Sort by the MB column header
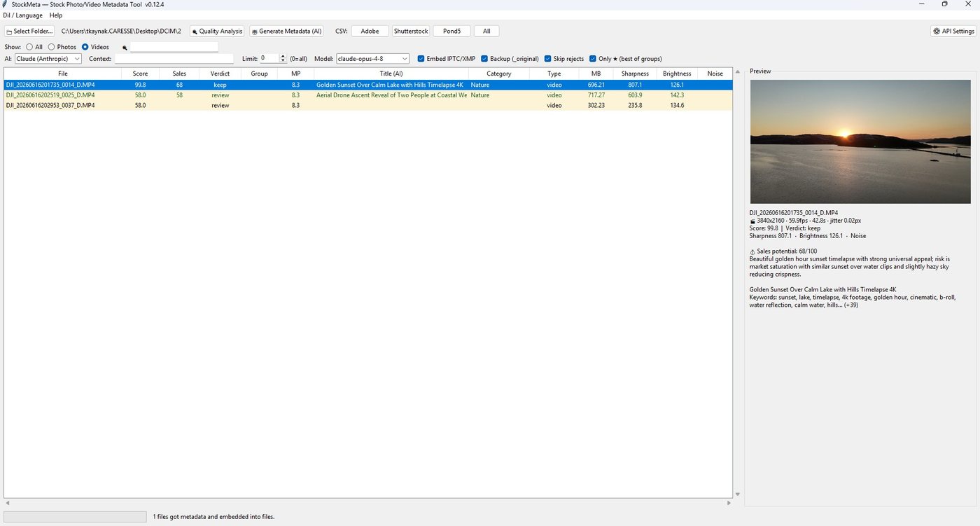Screen dimensions: 980x526 point(596,74)
